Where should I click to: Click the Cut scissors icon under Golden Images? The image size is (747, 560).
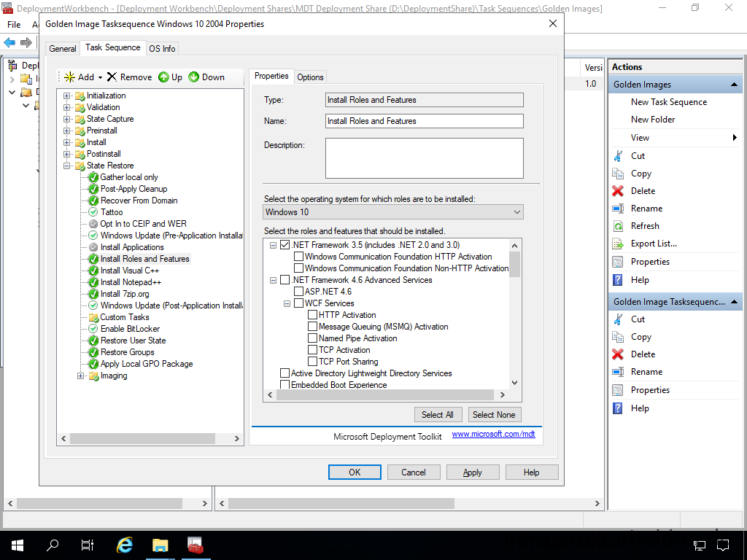pos(618,156)
